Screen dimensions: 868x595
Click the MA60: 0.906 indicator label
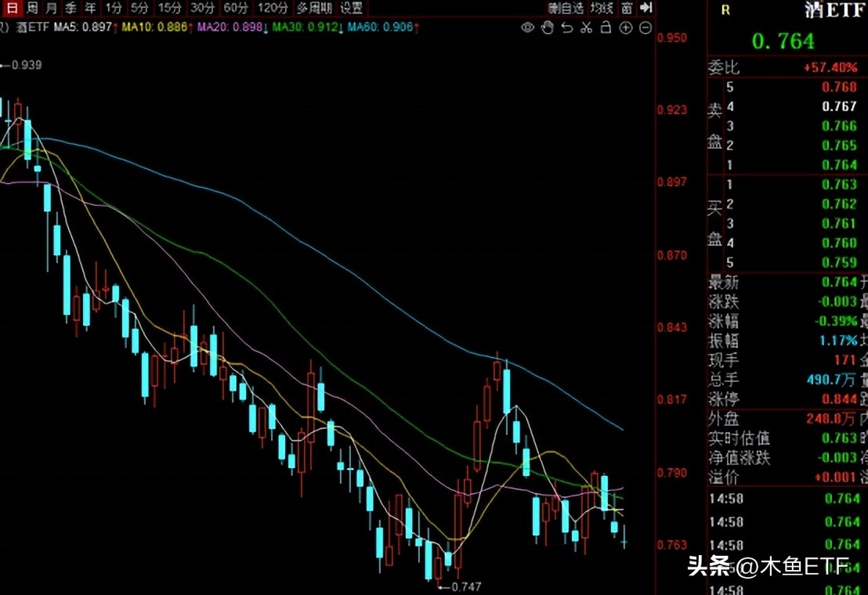tap(382, 27)
